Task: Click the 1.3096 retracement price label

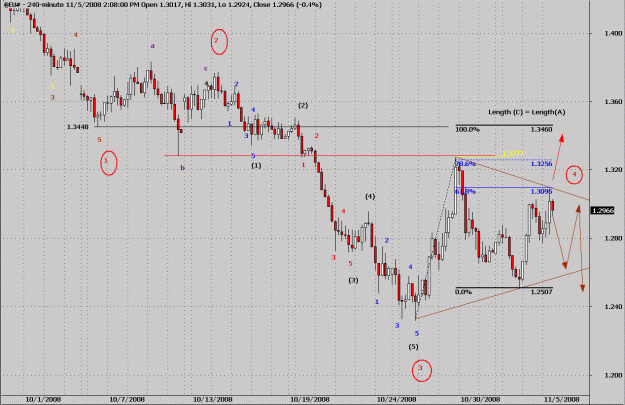Action: click(x=541, y=192)
